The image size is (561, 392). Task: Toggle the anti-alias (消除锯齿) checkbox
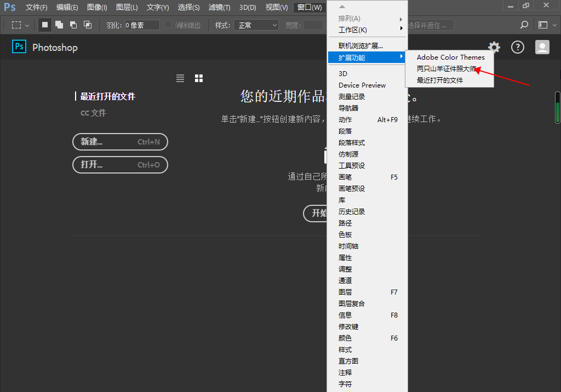[x=168, y=25]
